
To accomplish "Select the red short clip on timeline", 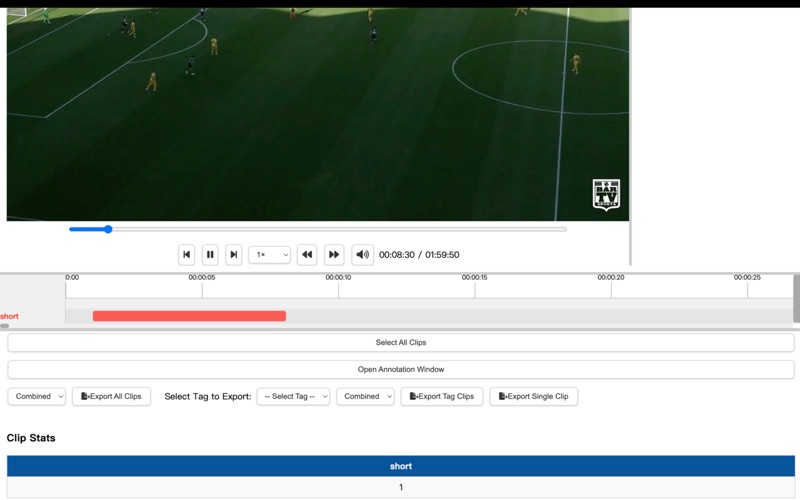I will click(x=189, y=316).
